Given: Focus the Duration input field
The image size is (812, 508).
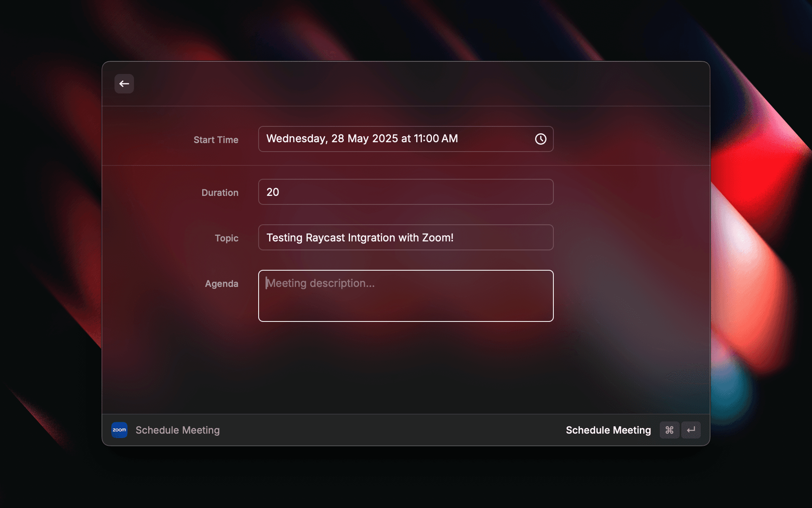Looking at the screenshot, I should [x=405, y=192].
